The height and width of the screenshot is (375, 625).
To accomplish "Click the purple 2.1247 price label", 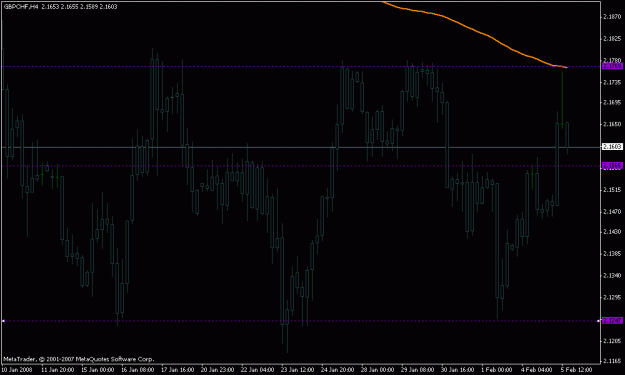I will click(612, 321).
